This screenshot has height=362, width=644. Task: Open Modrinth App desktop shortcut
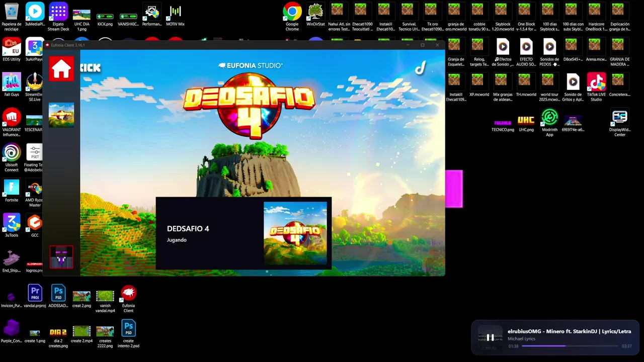(x=549, y=123)
